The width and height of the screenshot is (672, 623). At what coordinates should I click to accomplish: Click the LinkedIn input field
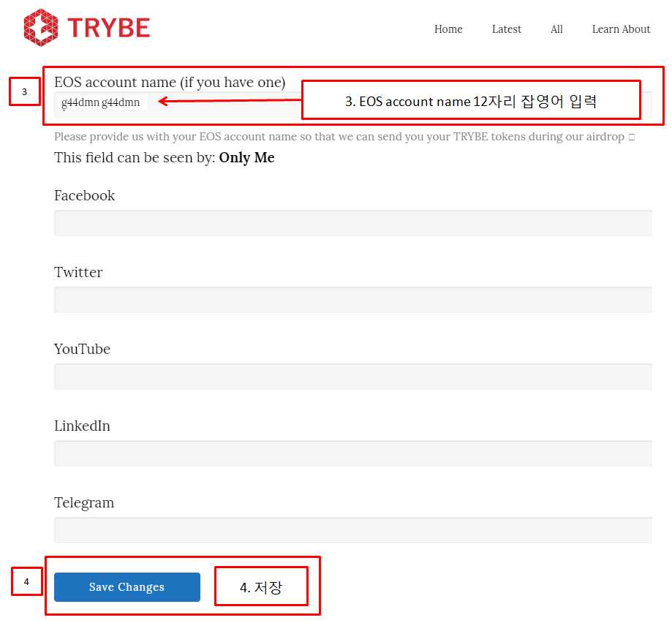pos(353,453)
